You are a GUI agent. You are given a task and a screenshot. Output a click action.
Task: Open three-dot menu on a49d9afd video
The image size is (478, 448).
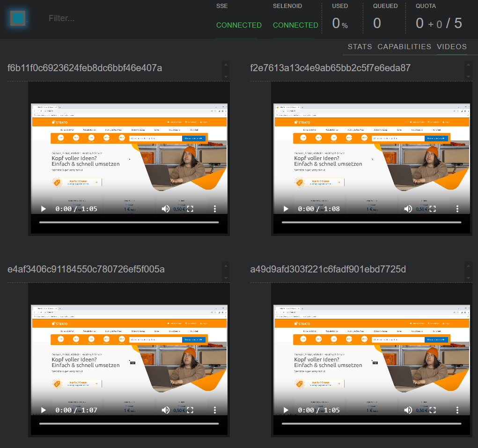pos(457,410)
